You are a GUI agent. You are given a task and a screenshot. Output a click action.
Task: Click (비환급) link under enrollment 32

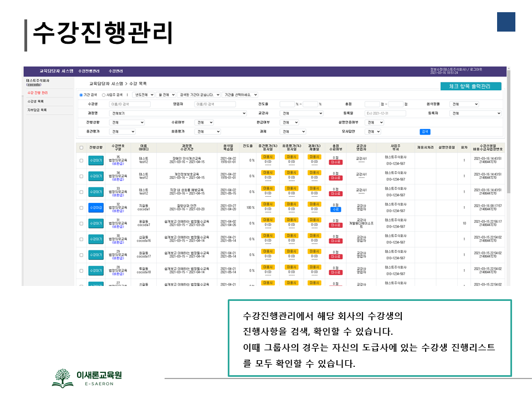[x=118, y=211]
